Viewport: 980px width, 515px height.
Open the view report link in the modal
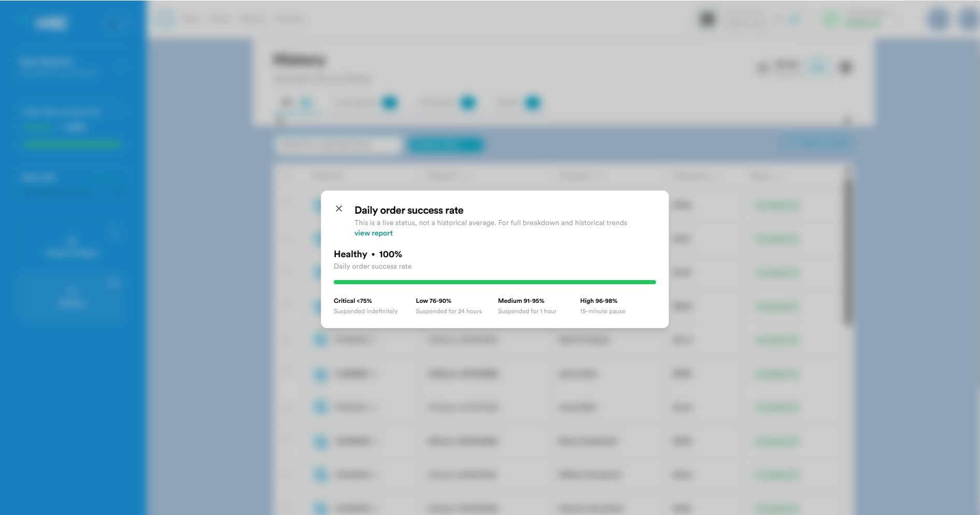coord(373,233)
